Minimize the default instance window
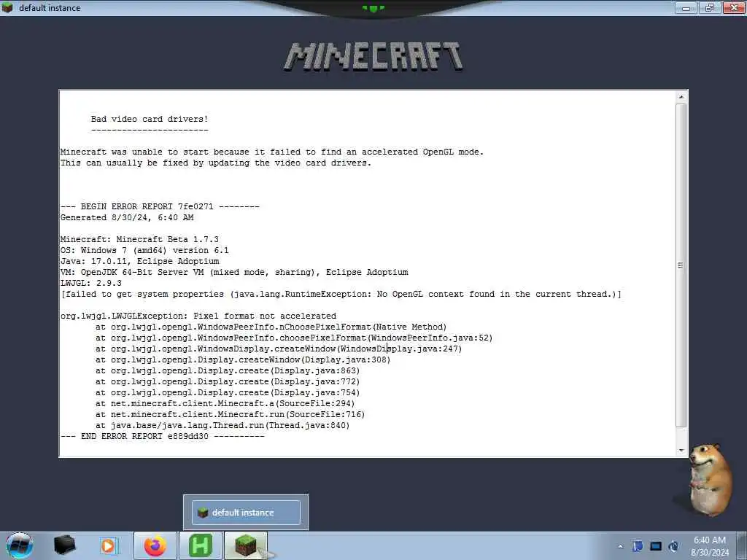Image resolution: width=747 pixels, height=560 pixels. 686,7
